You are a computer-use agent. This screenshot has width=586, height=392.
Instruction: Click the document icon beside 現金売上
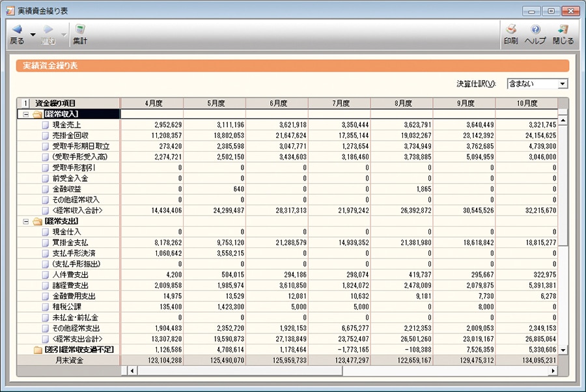(46, 125)
